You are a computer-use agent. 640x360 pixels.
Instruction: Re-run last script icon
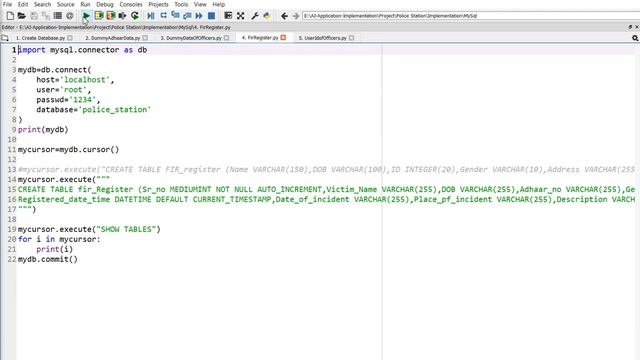click(135, 16)
